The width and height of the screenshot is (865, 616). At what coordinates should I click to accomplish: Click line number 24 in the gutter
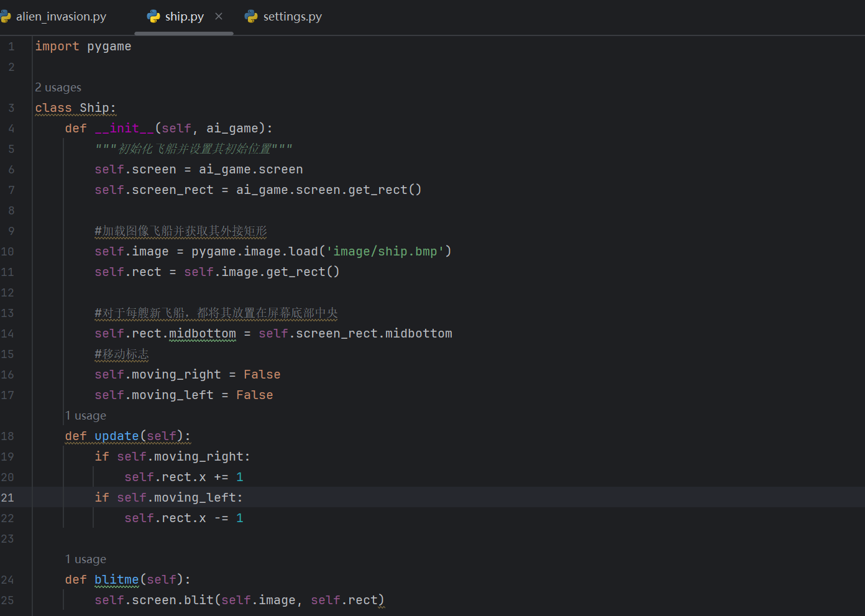(x=7, y=580)
